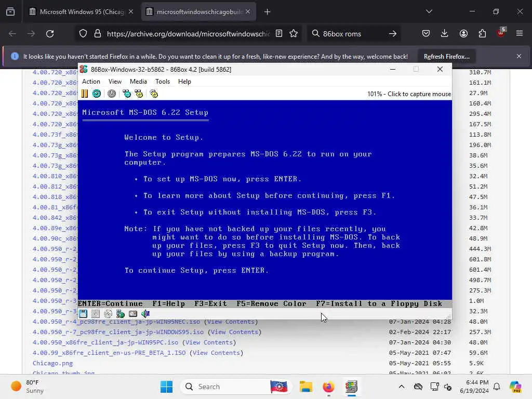Click the 4.00.810_x86 file link
The width and height of the screenshot is (532, 399).
pos(55,176)
